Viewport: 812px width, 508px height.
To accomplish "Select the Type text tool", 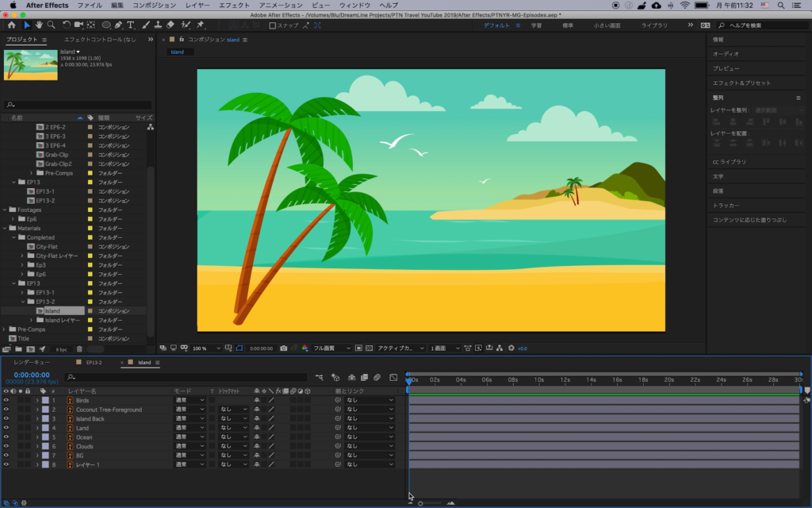I will (130, 25).
